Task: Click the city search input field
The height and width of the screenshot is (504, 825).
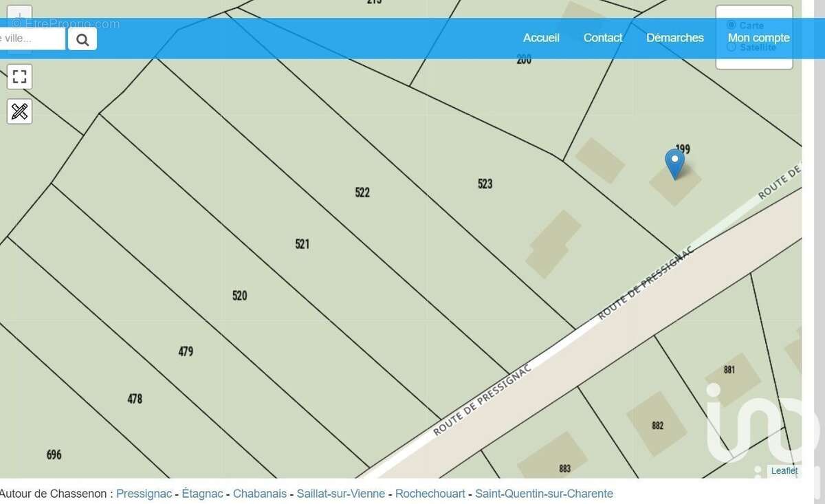Action: 31,39
